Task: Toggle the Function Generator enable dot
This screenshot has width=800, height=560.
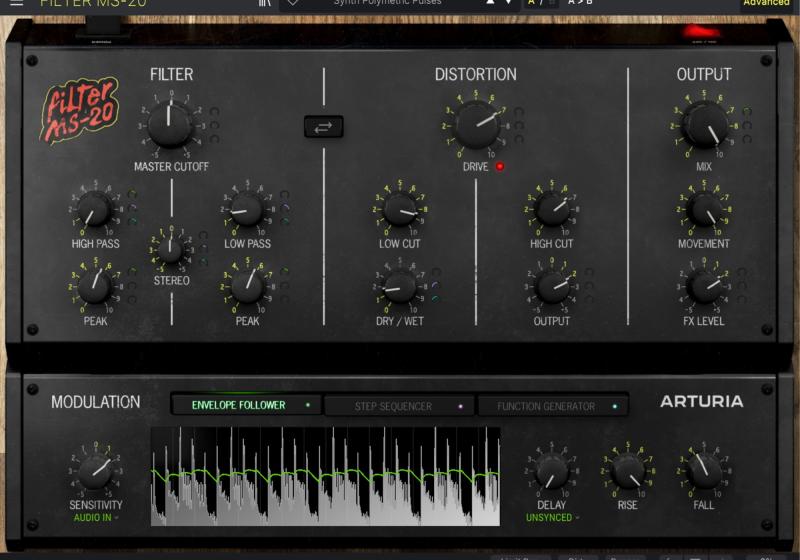Action: (x=615, y=406)
